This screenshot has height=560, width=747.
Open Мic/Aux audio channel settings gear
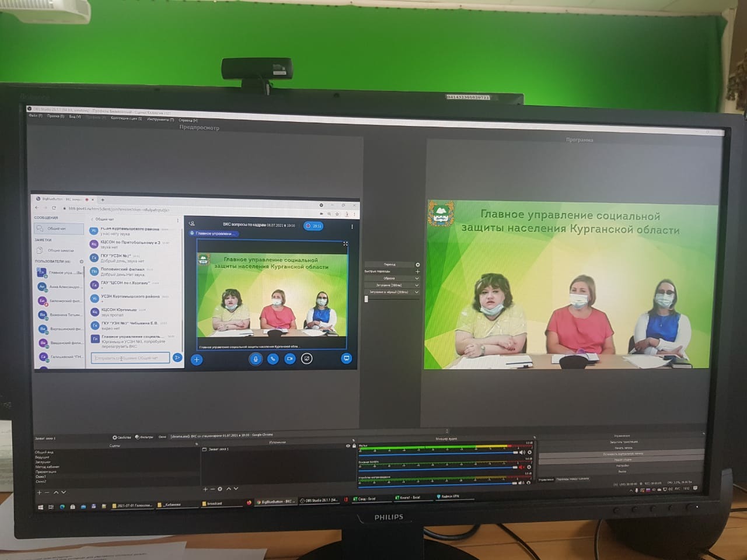click(x=529, y=452)
